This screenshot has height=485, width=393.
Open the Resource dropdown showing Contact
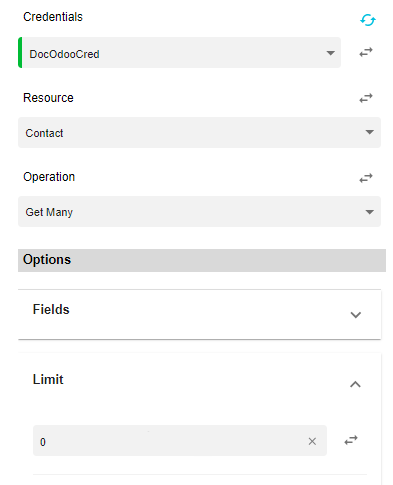click(x=199, y=132)
